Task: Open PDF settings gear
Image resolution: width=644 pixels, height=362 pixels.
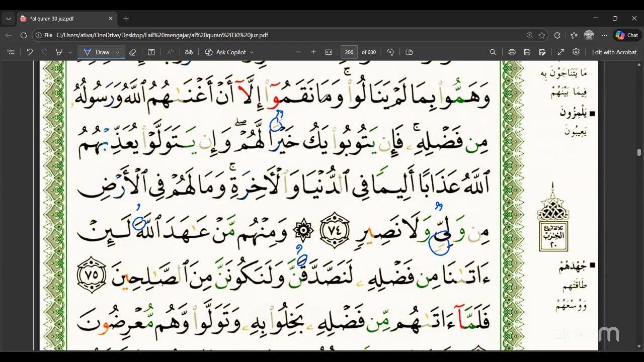Action: tap(576, 52)
